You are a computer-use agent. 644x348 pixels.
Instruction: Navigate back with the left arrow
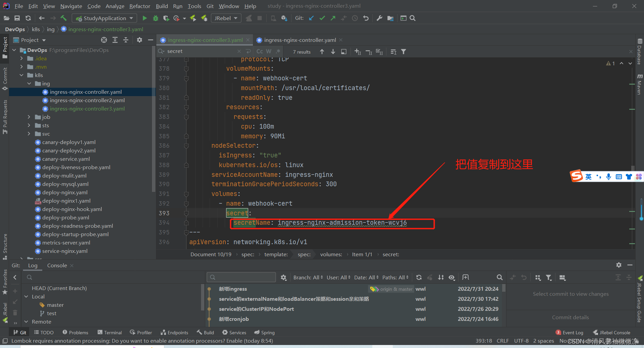pyautogui.click(x=42, y=18)
